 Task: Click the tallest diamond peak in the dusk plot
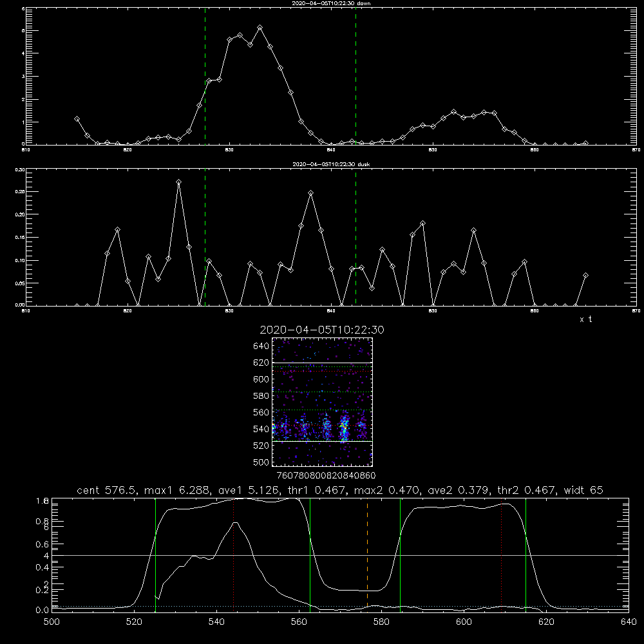(178, 182)
